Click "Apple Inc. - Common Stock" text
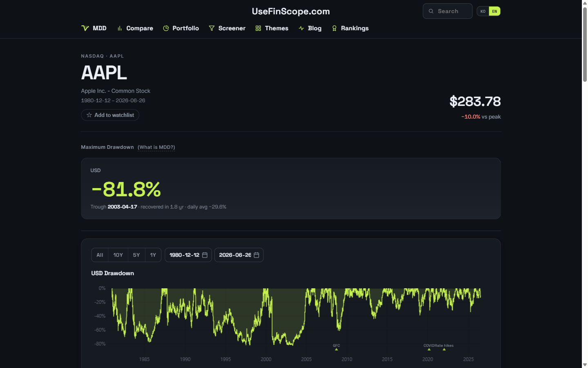The image size is (588, 368). pos(116,91)
